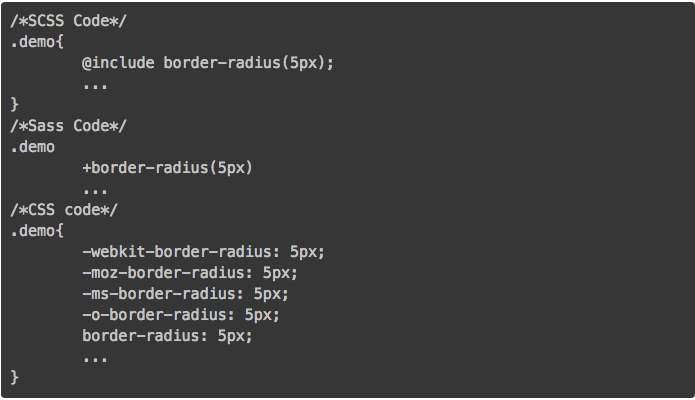Click the /*SCSS Code*/ comment line
The height and width of the screenshot is (400, 695).
[x=69, y=21]
